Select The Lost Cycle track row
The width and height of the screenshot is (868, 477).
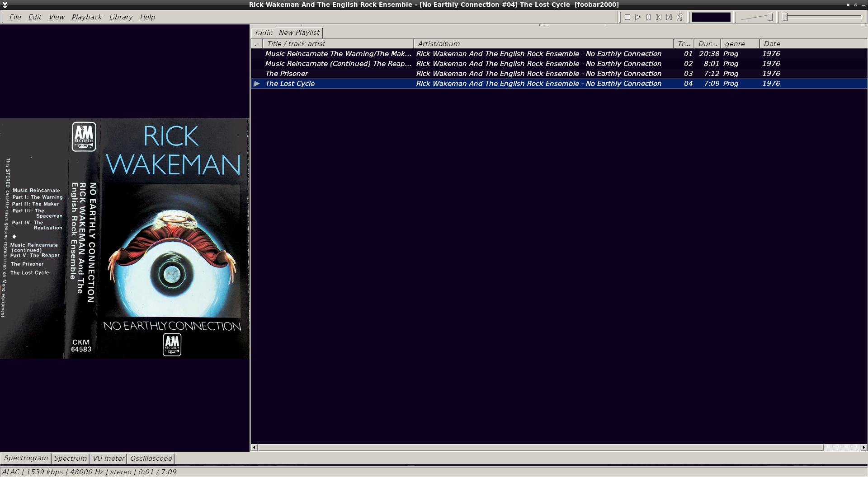[559, 84]
